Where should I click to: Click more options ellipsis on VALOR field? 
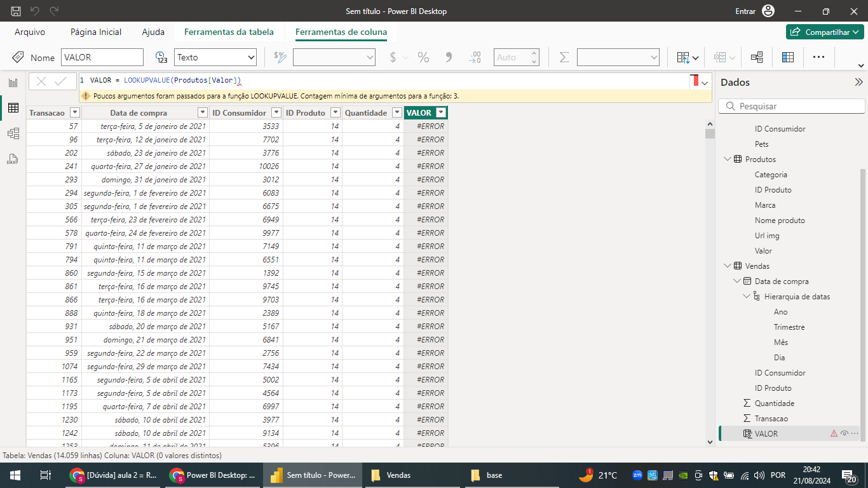coord(855,433)
